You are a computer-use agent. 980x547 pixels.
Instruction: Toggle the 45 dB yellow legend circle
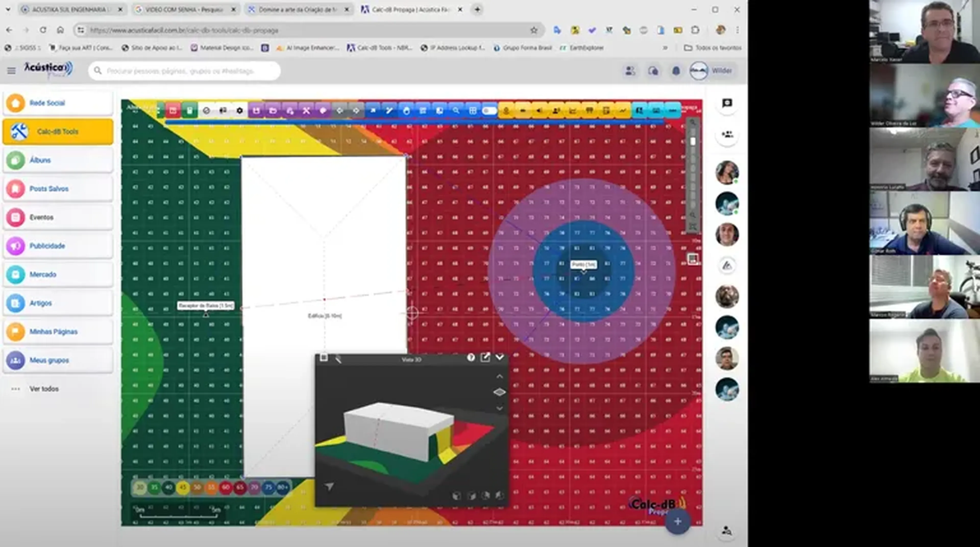tap(183, 488)
